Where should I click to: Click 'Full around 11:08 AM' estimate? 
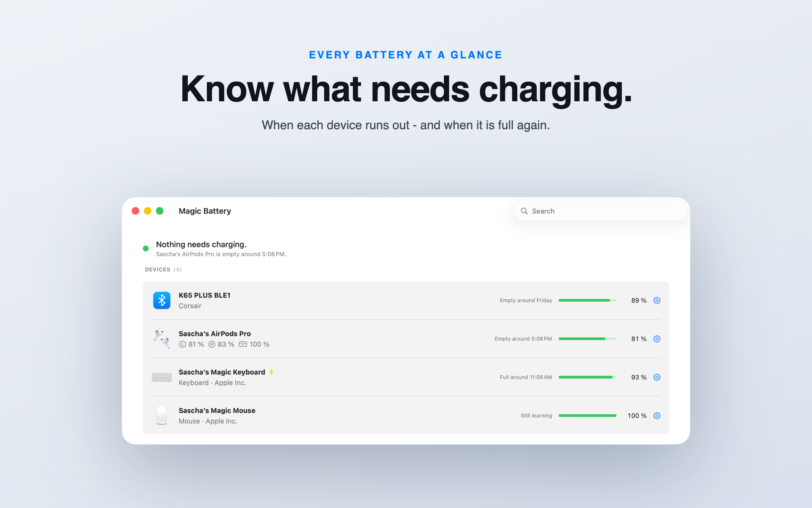[526, 377]
